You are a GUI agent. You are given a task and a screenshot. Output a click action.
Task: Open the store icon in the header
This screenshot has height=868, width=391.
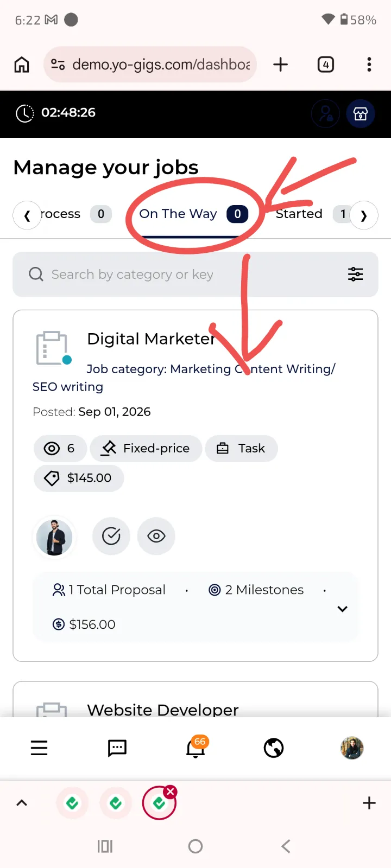[361, 113]
